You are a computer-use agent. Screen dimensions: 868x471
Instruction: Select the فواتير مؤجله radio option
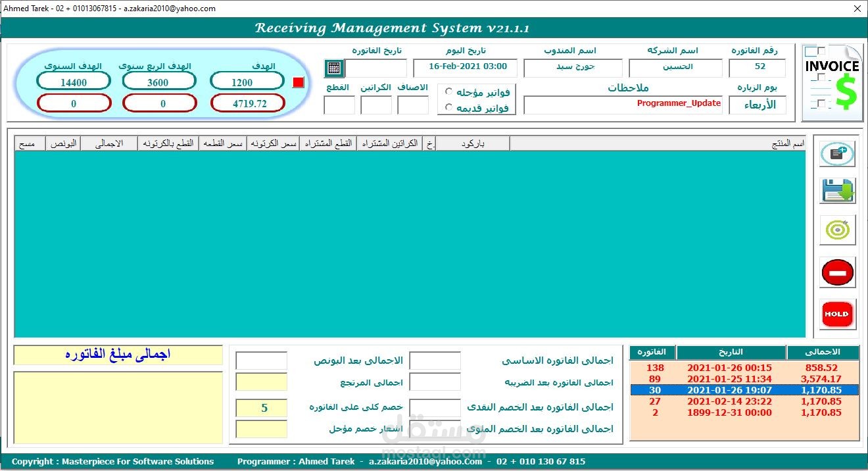click(x=448, y=92)
